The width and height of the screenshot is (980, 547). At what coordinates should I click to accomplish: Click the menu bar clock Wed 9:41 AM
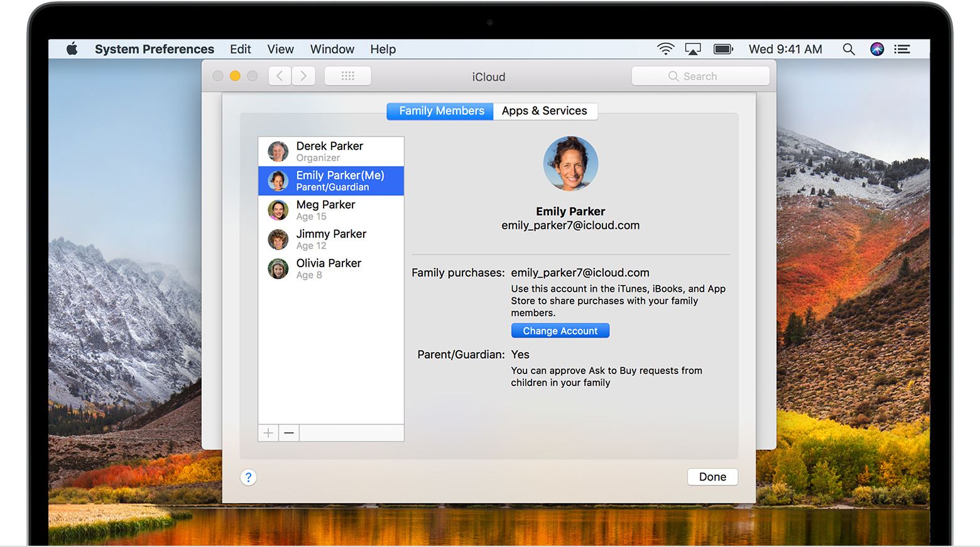tap(785, 49)
